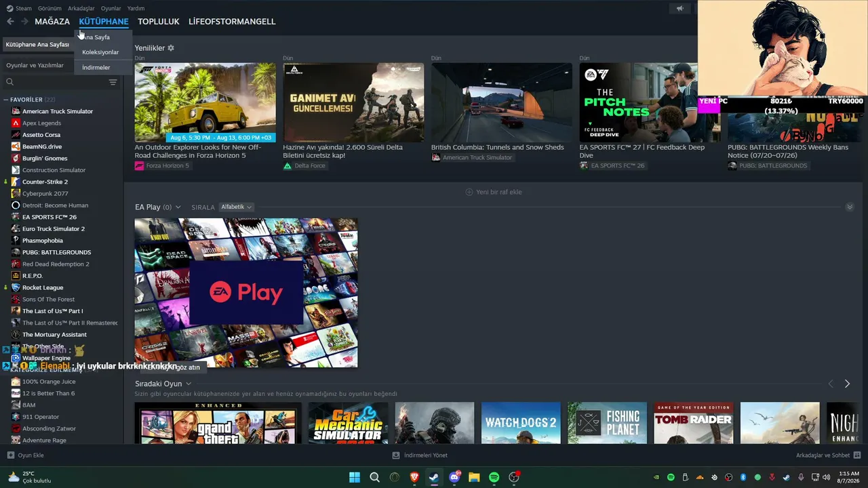Select the KÜTÜPHANE tab
Viewport: 868px width, 488px height.
[104, 22]
